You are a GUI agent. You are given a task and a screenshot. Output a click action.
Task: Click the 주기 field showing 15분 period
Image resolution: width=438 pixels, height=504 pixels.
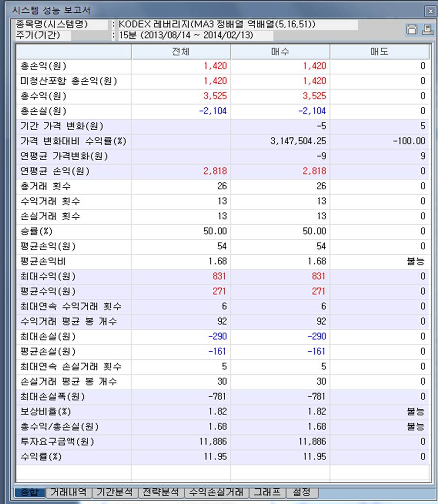[193, 35]
